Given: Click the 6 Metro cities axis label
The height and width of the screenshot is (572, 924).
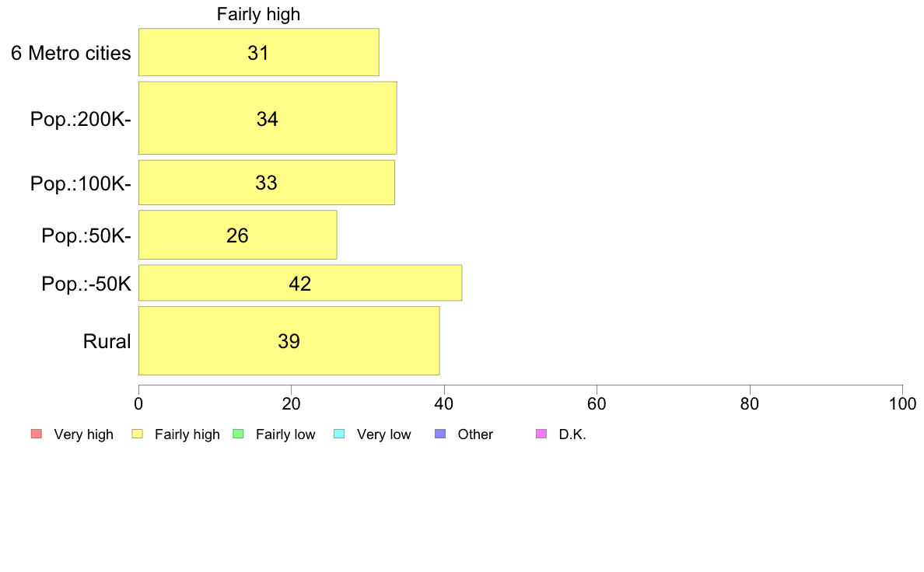Looking at the screenshot, I should tap(71, 53).
